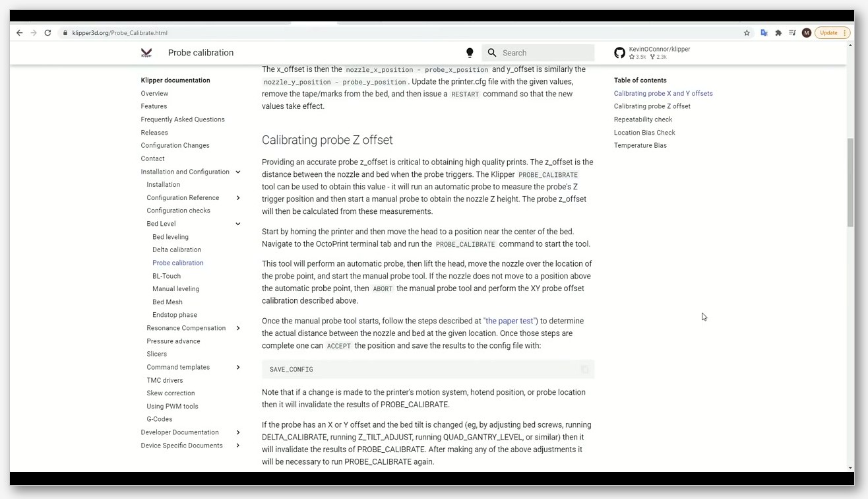868x499 pixels.
Task: Expand the Configuration Reference submenu
Action: tap(238, 198)
